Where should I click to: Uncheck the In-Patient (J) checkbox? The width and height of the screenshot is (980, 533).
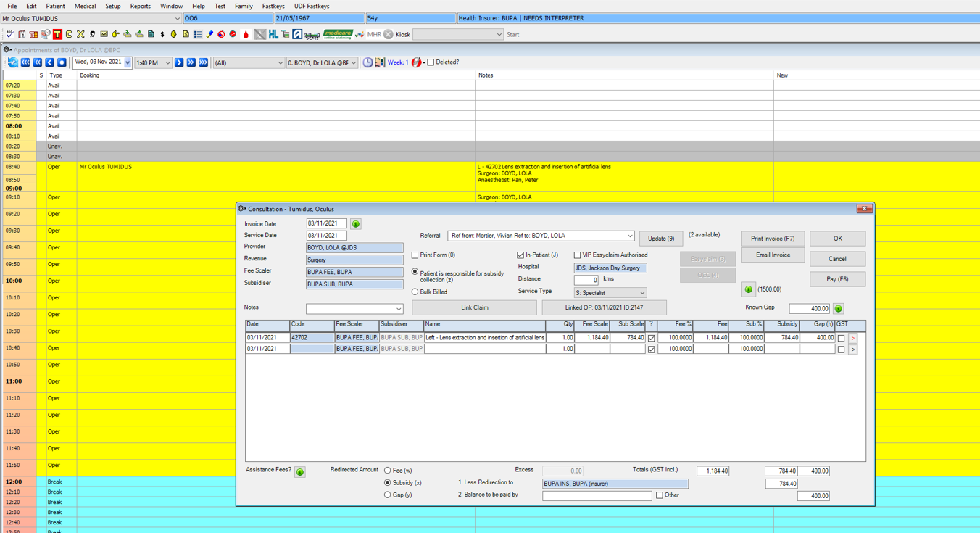point(520,255)
